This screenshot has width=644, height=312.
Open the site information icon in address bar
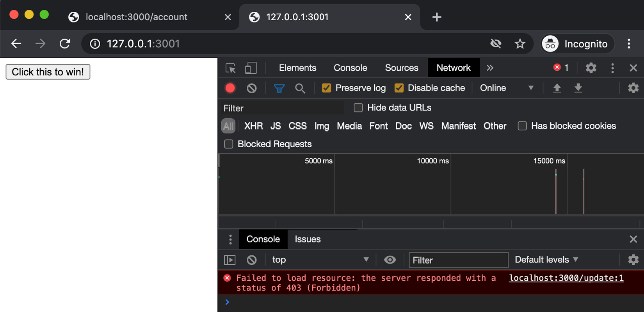pos(95,44)
